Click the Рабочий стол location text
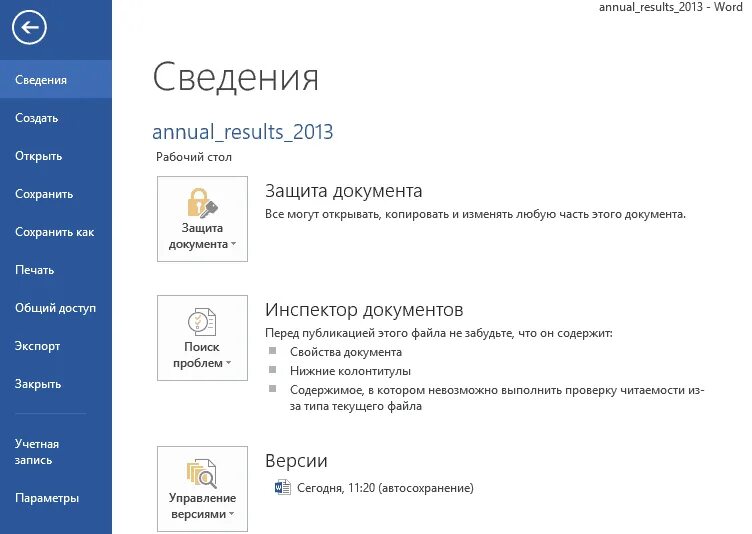The image size is (752, 534). (194, 157)
